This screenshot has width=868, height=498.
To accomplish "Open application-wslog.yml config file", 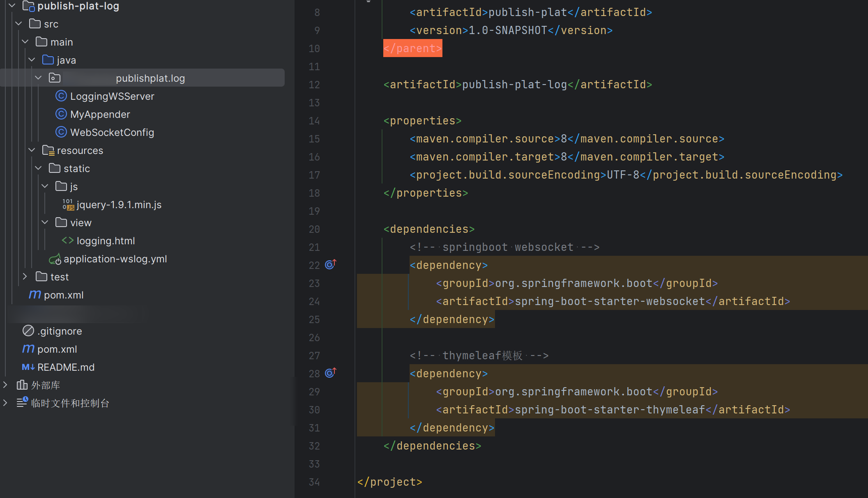I will [x=115, y=259].
